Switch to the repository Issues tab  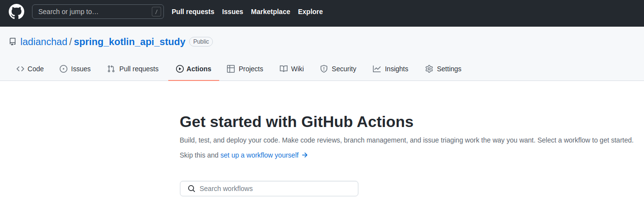(x=75, y=69)
